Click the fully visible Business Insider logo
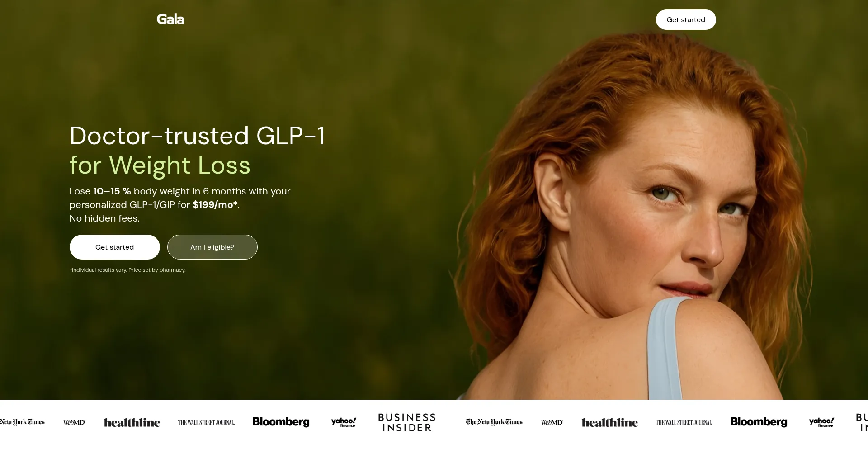 click(x=407, y=422)
